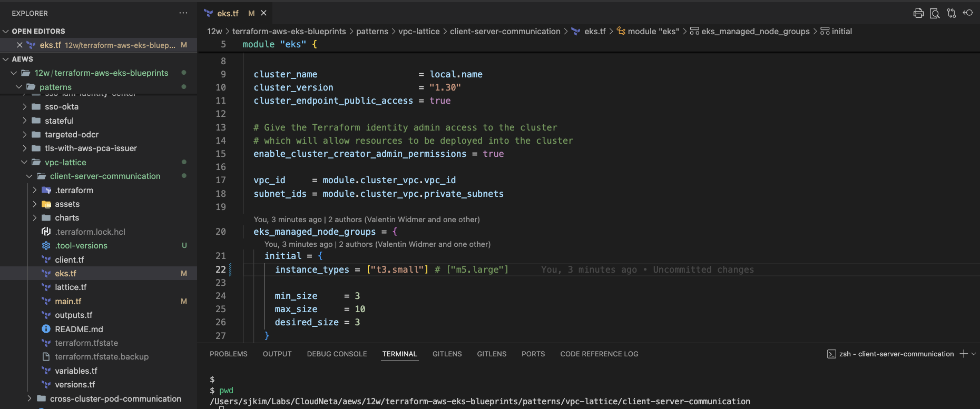Click the terraform-aws-eks-blueprints breadcrumb
This screenshot has width=980, height=409.
[289, 32]
